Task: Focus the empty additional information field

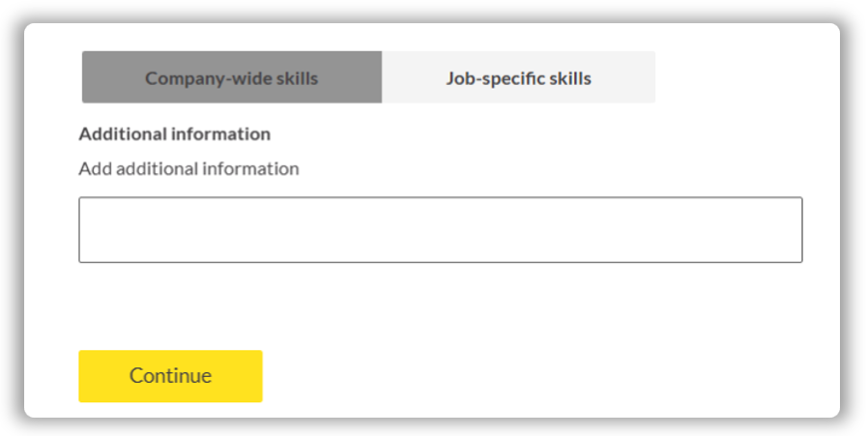Action: click(x=441, y=229)
